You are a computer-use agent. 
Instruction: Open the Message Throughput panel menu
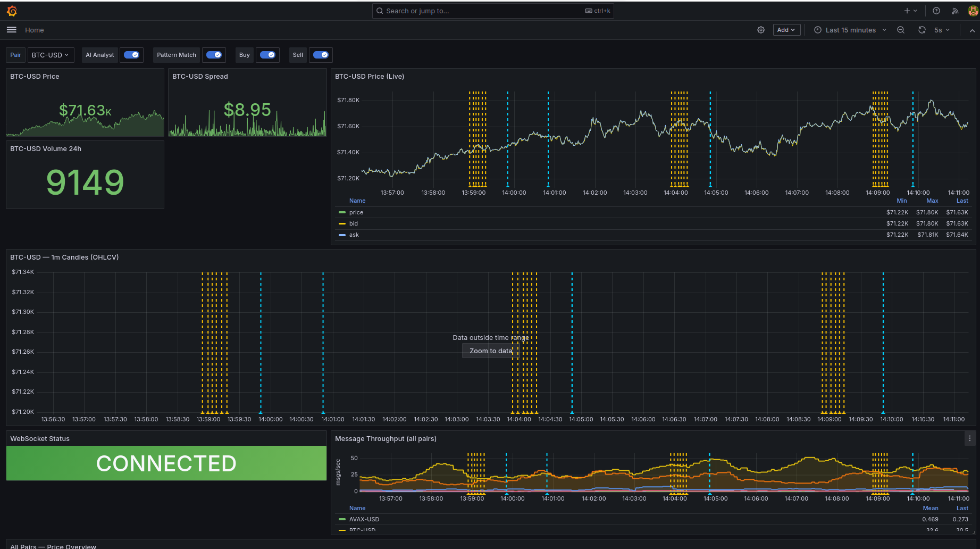[969, 438]
